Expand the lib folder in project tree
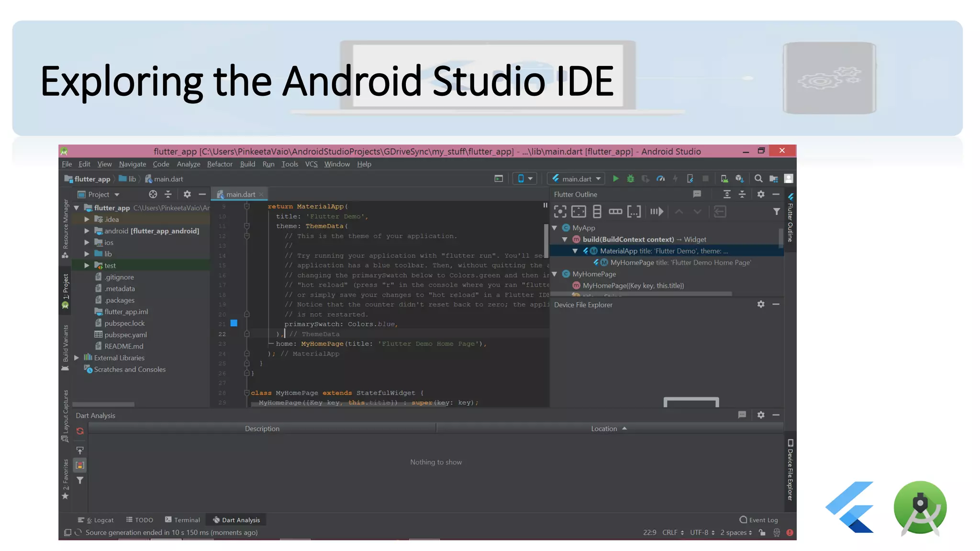980x551 pixels. click(x=87, y=254)
